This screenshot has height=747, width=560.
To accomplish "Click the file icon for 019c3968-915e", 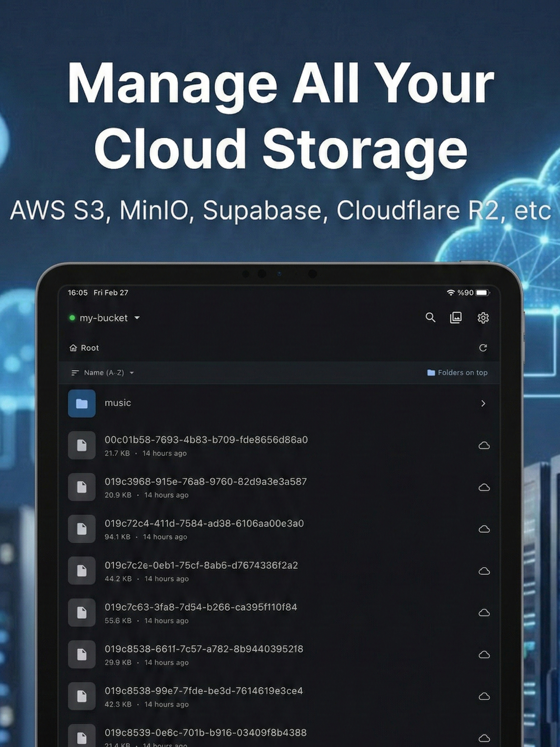I will [82, 487].
